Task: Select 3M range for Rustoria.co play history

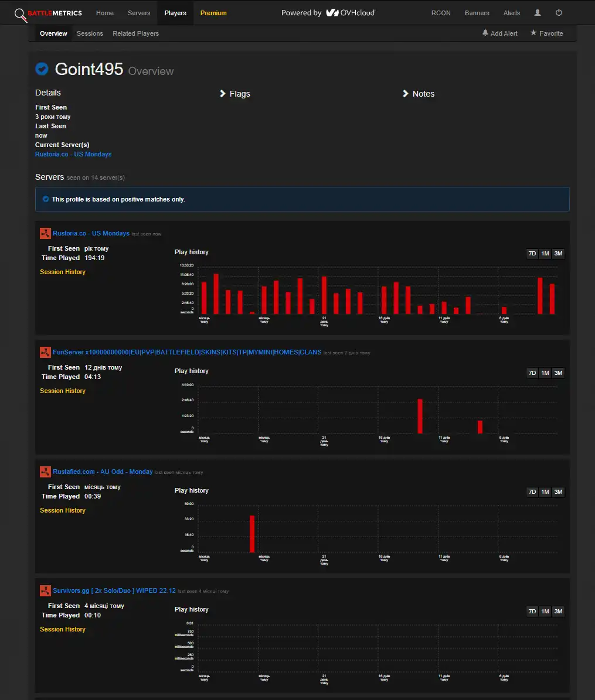Action: pos(559,254)
